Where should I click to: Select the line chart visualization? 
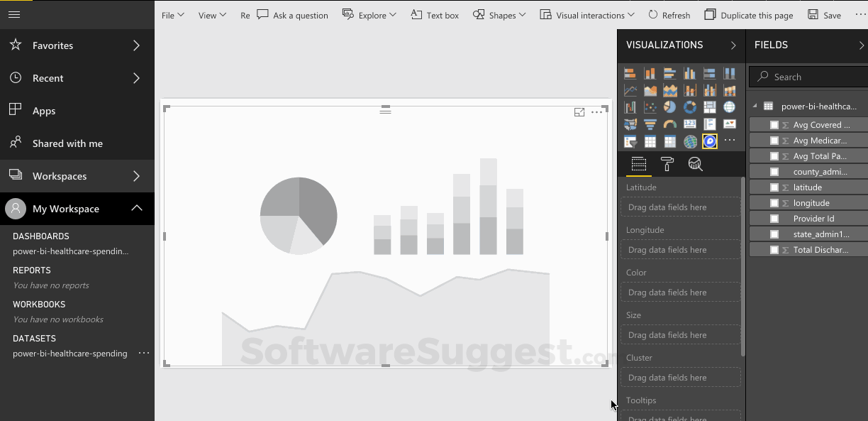pos(630,90)
